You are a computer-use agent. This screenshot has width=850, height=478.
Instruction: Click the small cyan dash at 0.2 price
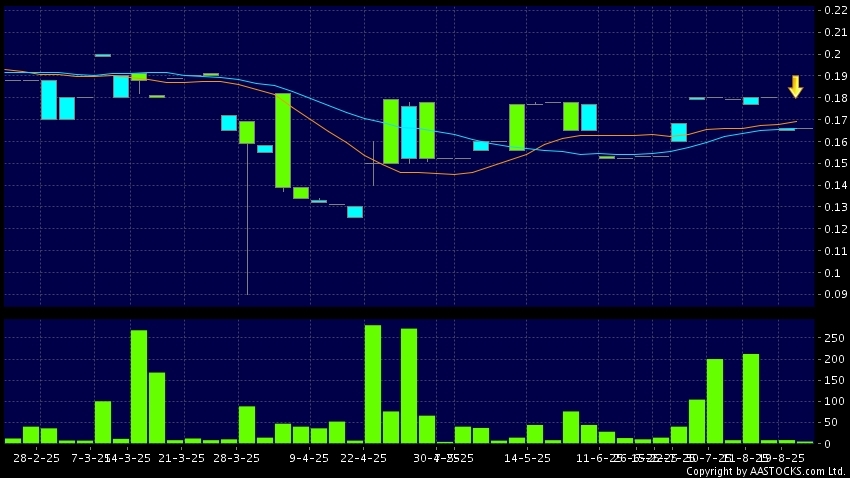click(103, 55)
